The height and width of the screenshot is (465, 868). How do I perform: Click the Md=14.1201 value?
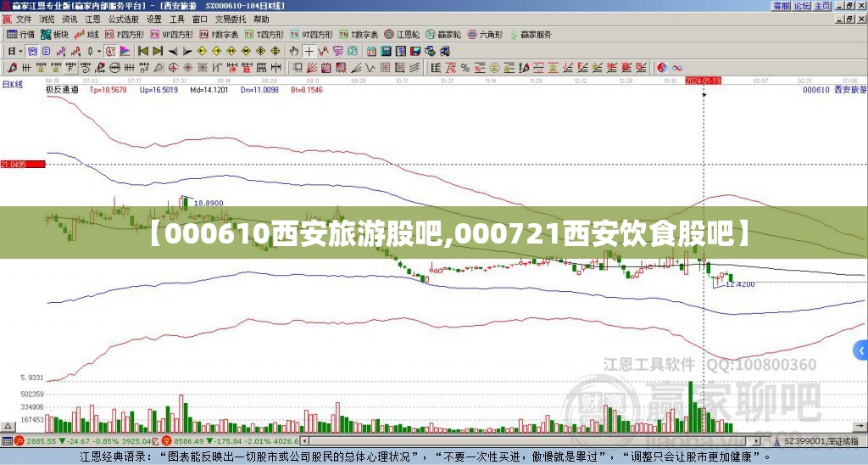click(209, 89)
